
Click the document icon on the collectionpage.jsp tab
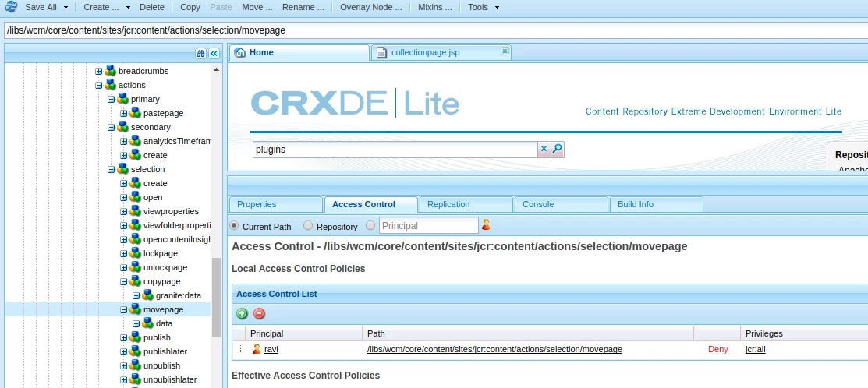pyautogui.click(x=381, y=52)
